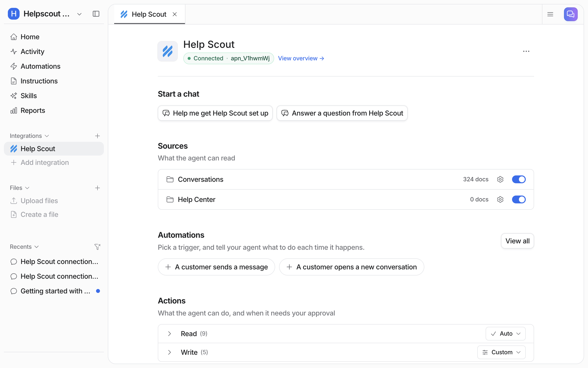This screenshot has height=368, width=588.
Task: Open 'Getting started with ...' recent chat
Action: coord(54,291)
